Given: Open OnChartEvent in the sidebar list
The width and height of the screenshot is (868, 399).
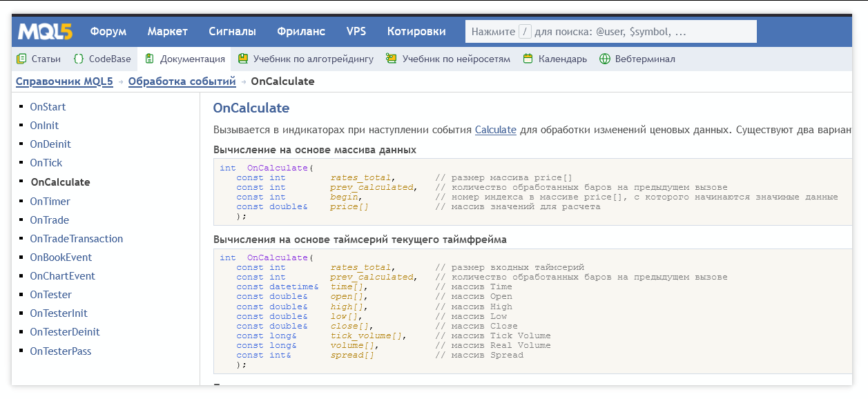Looking at the screenshot, I should point(63,276).
